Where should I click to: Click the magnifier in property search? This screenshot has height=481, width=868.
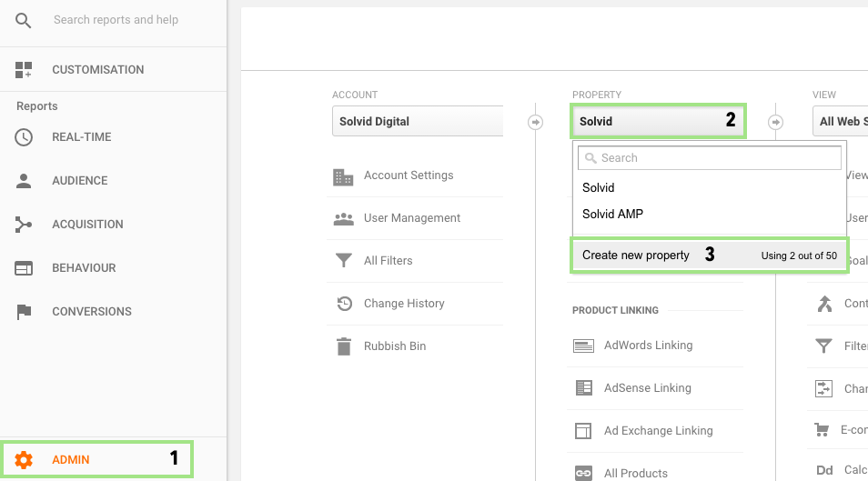pos(590,158)
